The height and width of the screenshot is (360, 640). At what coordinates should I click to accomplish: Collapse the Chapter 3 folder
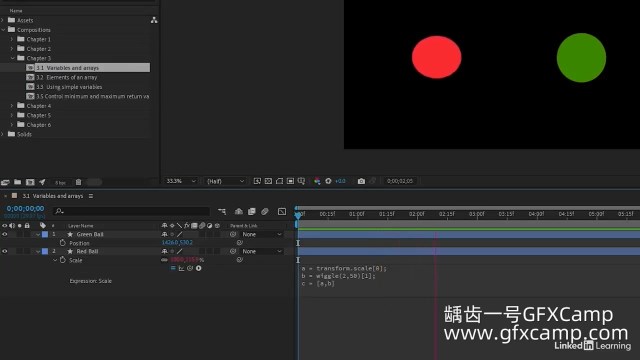pyautogui.click(x=13, y=58)
